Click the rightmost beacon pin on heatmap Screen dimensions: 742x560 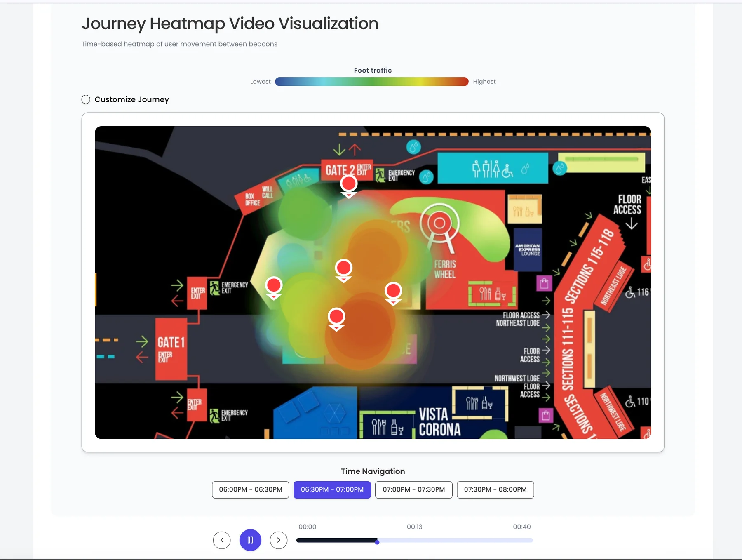pyautogui.click(x=393, y=293)
